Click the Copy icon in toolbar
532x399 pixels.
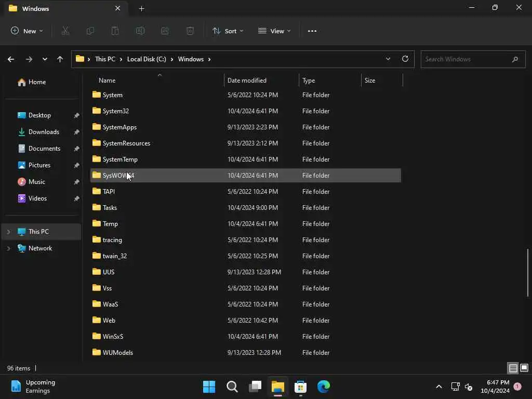[90, 31]
